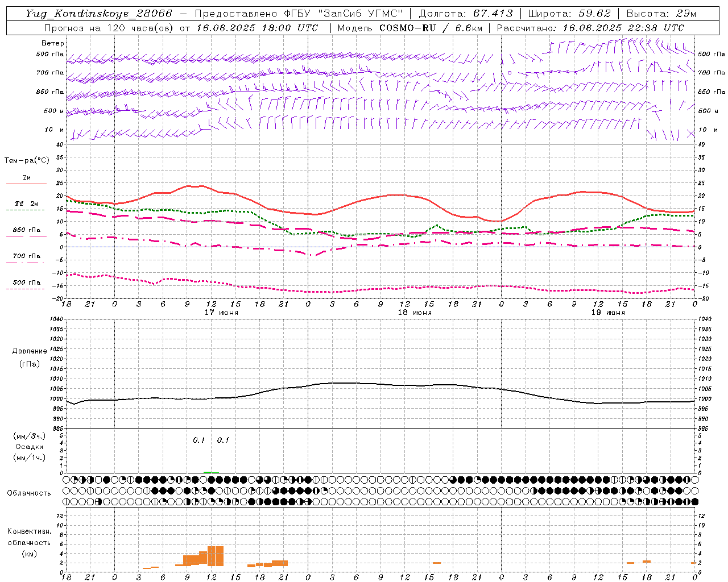Image resolution: width=728 pixels, height=582 pixels.
Task: Click the (мм/1ч.) precipitation unit label
Action: (x=30, y=458)
